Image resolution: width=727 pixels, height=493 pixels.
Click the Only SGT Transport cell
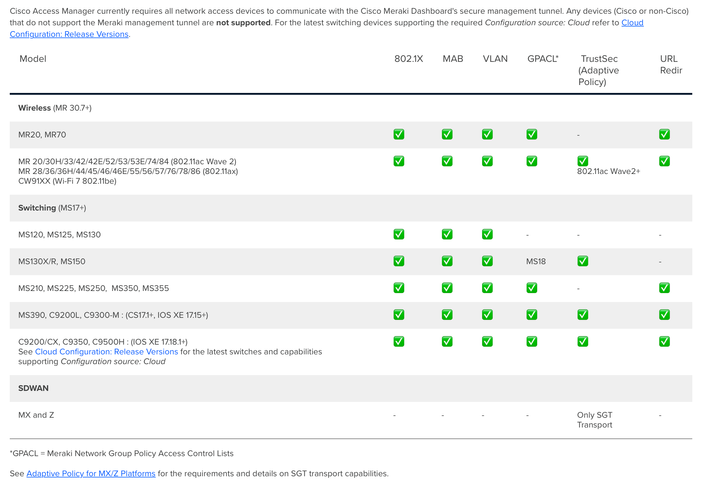click(595, 420)
